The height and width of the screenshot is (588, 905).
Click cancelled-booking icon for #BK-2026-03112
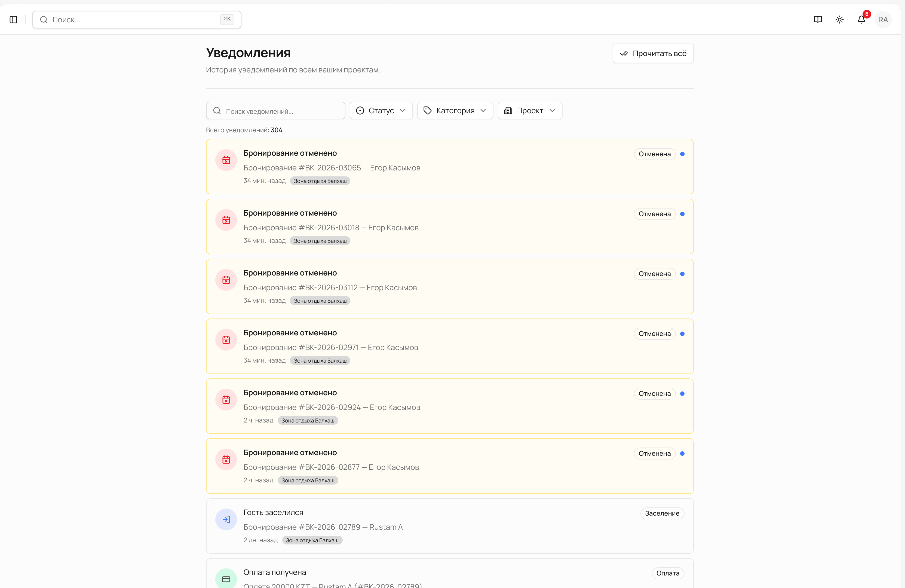226,280
